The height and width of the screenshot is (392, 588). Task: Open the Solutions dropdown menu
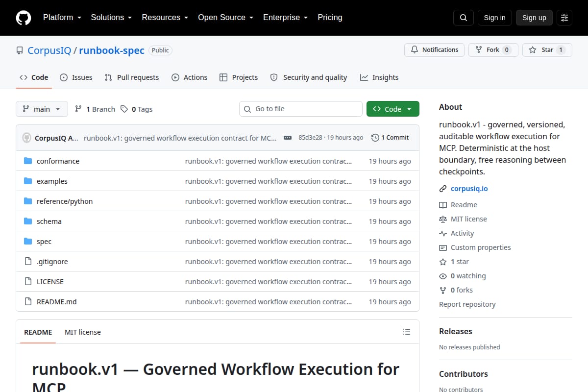(111, 17)
